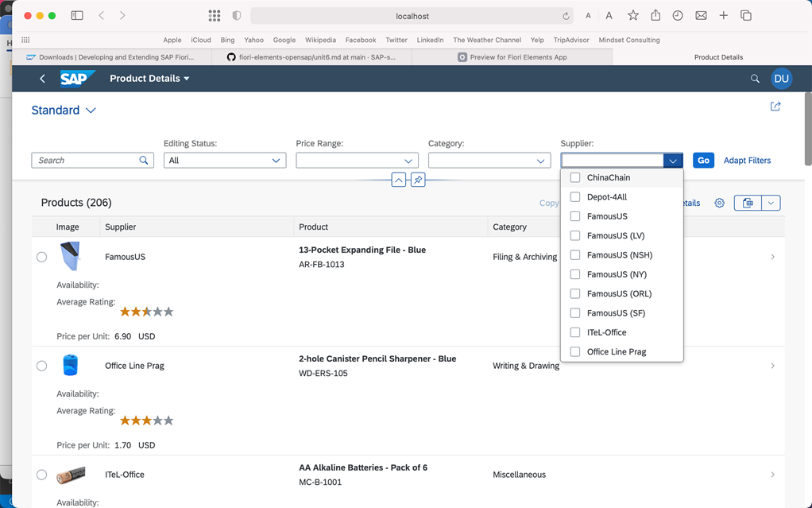Image resolution: width=812 pixels, height=508 pixels.
Task: Collapse filter header with up arrow
Action: click(398, 180)
